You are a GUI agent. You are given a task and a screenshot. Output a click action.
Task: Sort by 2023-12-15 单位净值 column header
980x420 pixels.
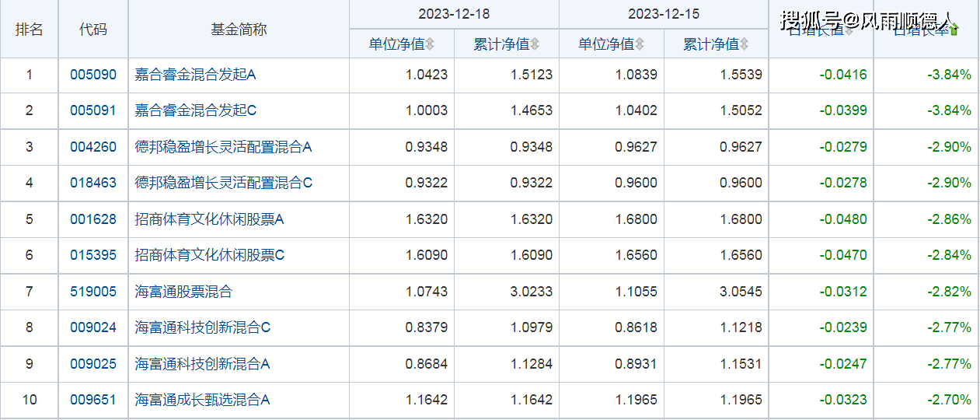[x=606, y=44]
